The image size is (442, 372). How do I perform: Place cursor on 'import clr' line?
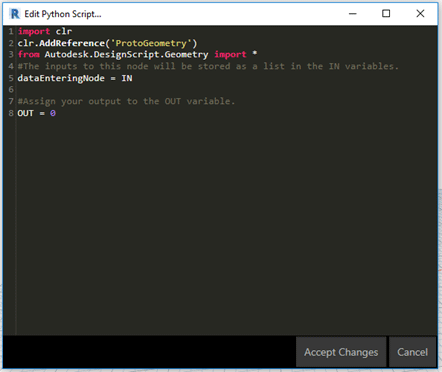pos(45,31)
